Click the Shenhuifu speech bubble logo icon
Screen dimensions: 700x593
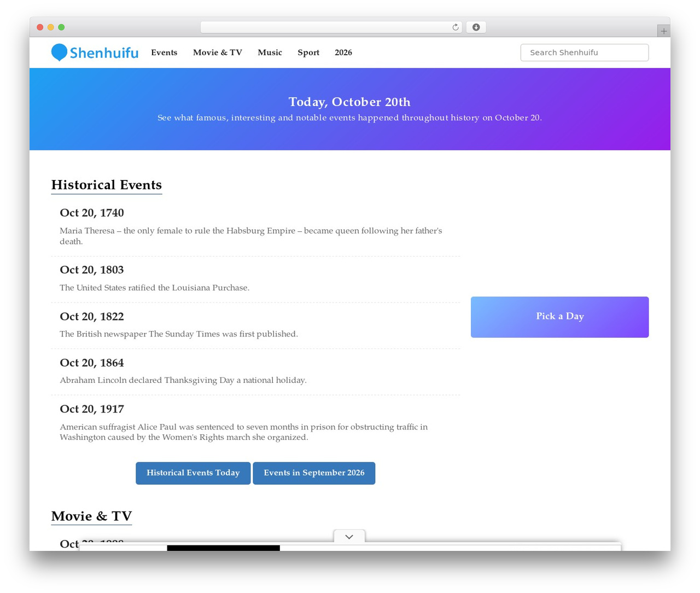point(59,53)
